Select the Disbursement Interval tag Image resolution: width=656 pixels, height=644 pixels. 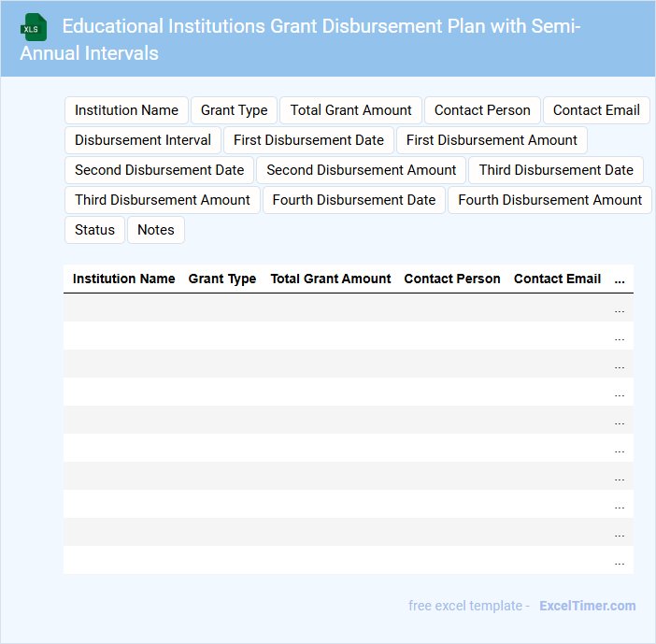click(143, 140)
